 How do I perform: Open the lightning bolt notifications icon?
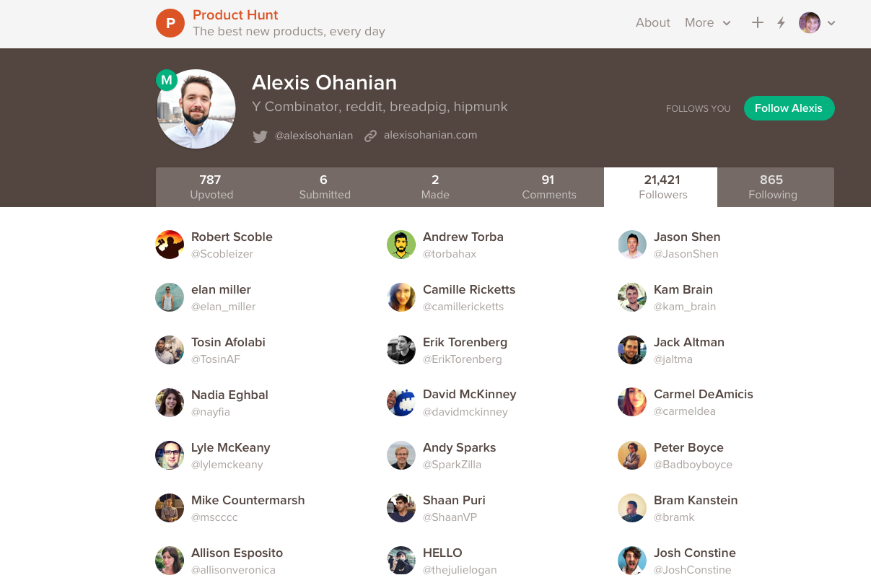(x=781, y=22)
